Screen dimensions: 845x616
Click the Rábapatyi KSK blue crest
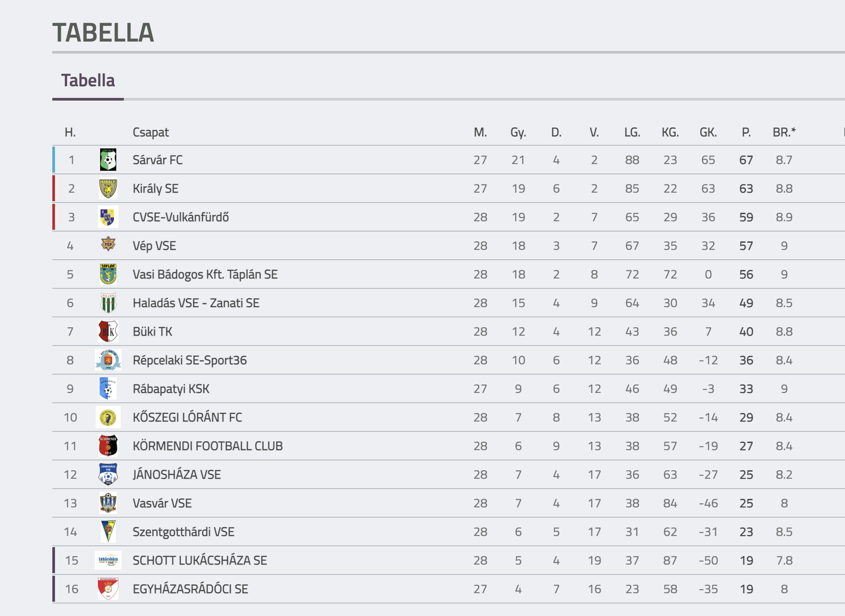pyautogui.click(x=108, y=388)
